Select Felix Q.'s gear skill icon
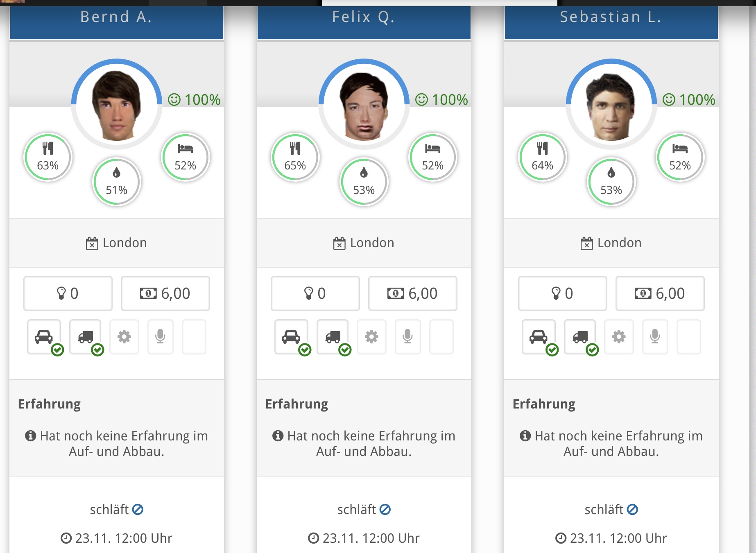Image resolution: width=756 pixels, height=553 pixels. click(x=371, y=337)
